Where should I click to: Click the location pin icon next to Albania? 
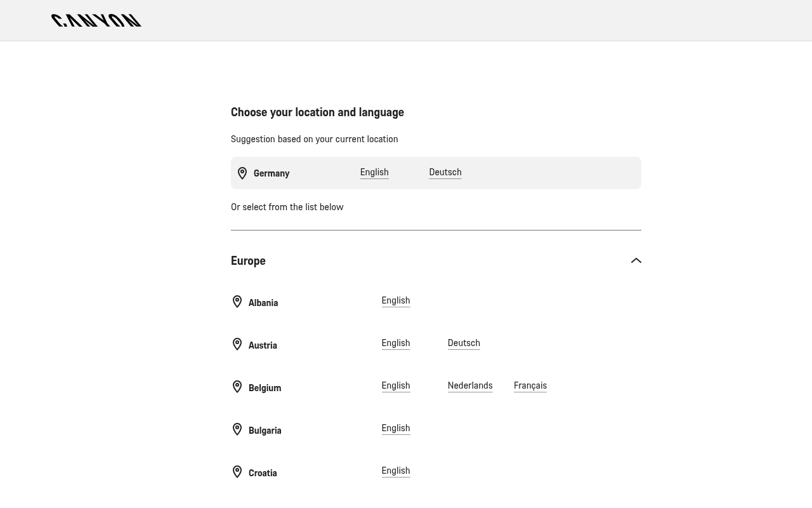(x=237, y=302)
